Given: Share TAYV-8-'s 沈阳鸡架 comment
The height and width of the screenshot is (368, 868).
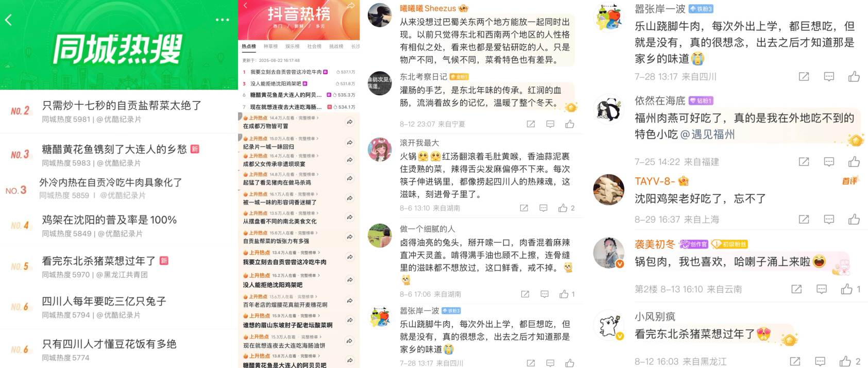Looking at the screenshot, I should click(x=804, y=220).
